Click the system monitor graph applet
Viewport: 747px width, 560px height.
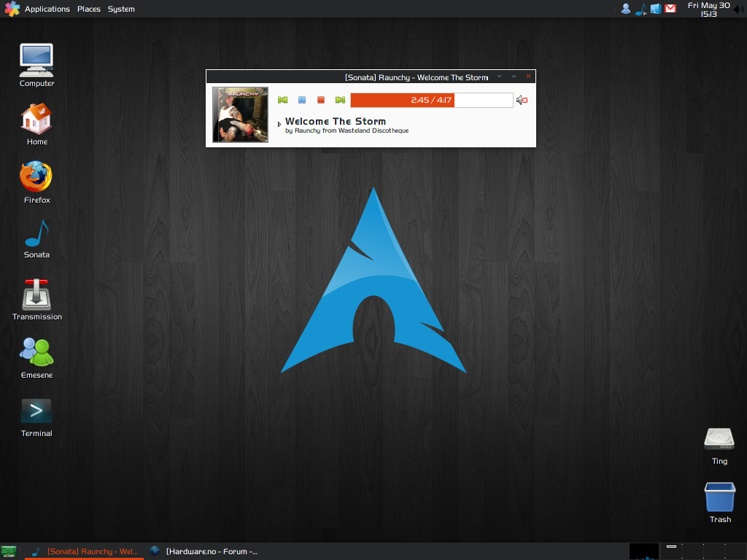644,551
